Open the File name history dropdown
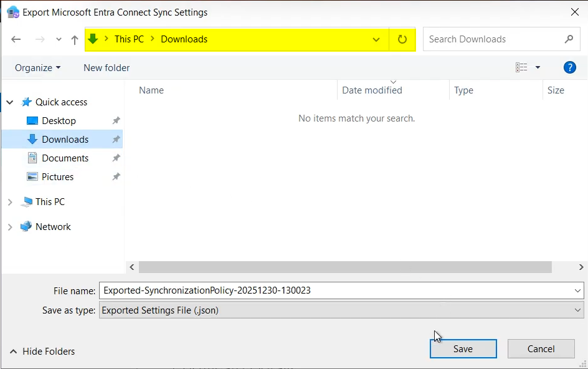Image resolution: width=588 pixels, height=369 pixels. click(577, 290)
